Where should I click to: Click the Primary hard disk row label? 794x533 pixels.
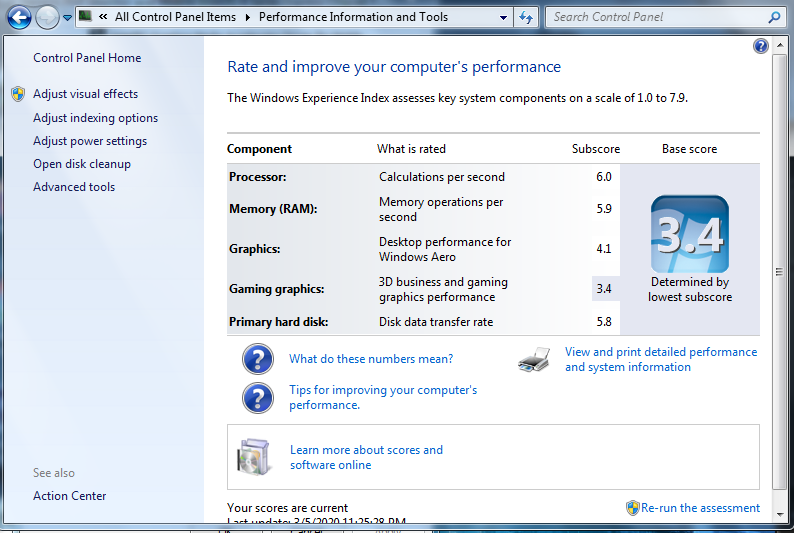point(279,321)
